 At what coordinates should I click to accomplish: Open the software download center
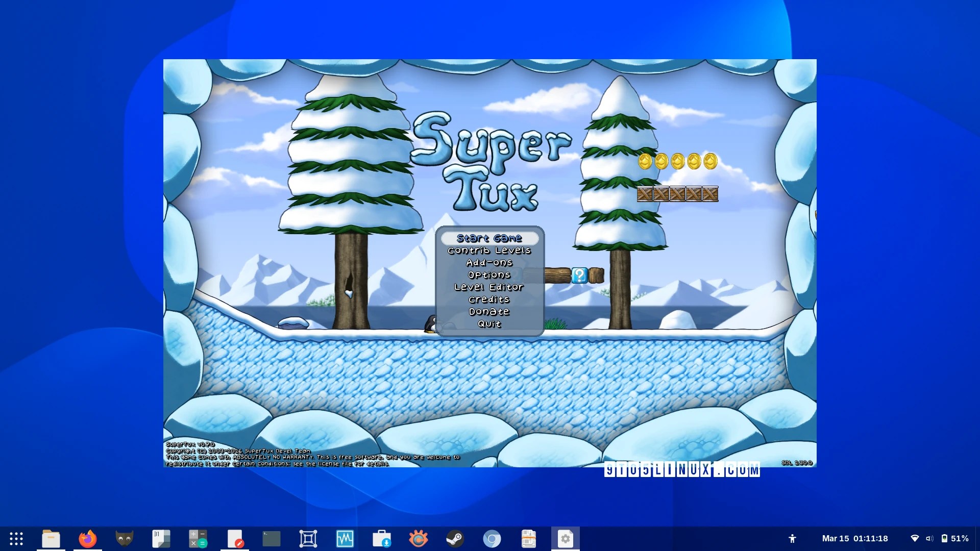click(x=381, y=538)
